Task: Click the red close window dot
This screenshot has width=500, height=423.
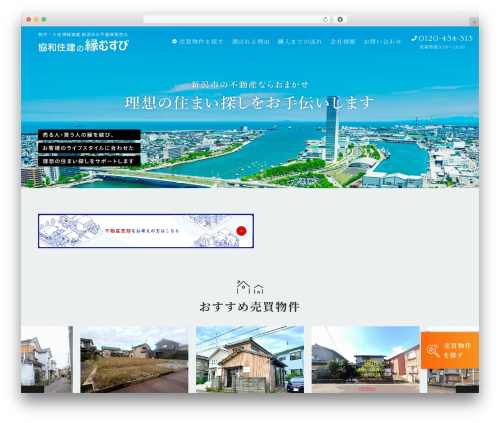Action: [x=29, y=19]
